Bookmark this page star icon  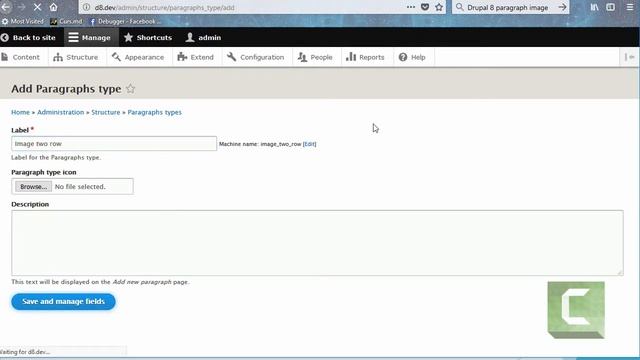tap(439, 7)
